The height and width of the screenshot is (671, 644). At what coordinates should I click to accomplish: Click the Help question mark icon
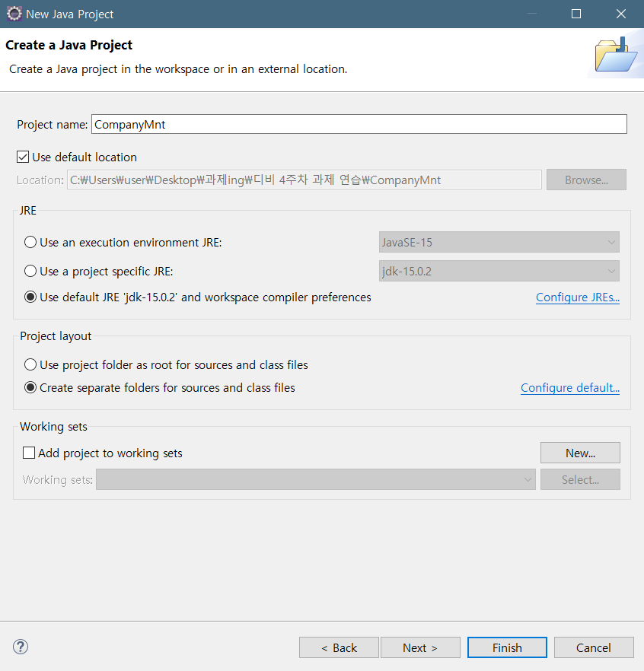(x=21, y=647)
